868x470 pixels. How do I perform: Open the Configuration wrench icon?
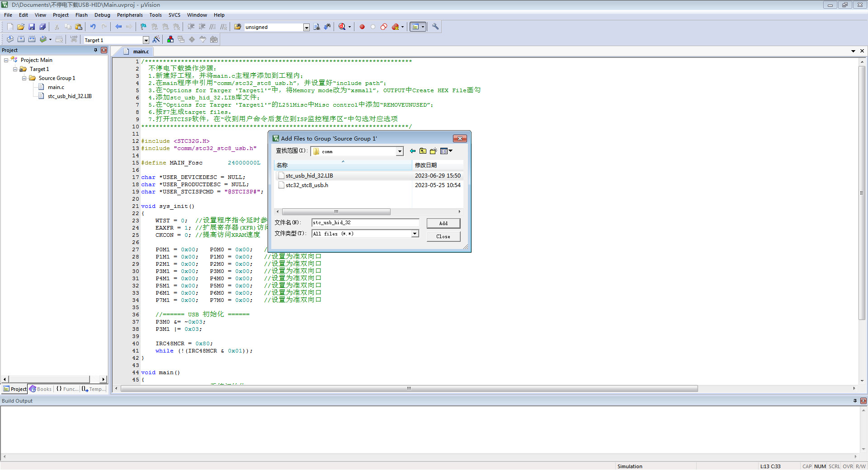(435, 27)
